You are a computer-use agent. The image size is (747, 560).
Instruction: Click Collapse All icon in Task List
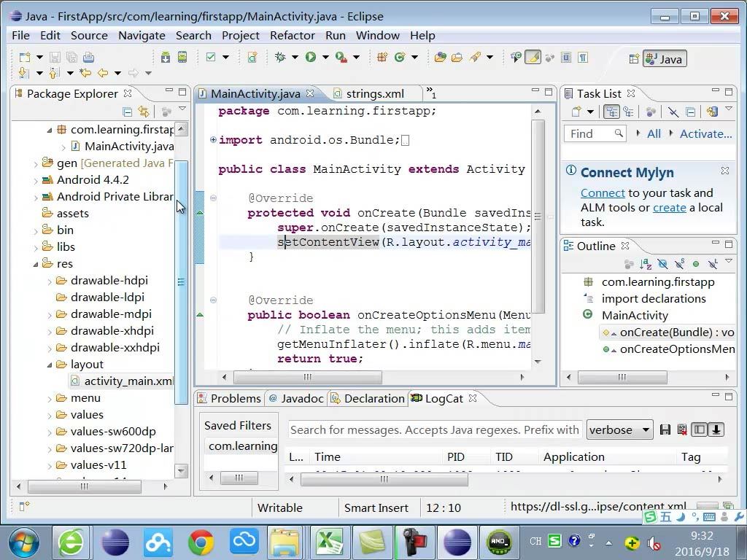[x=690, y=112]
